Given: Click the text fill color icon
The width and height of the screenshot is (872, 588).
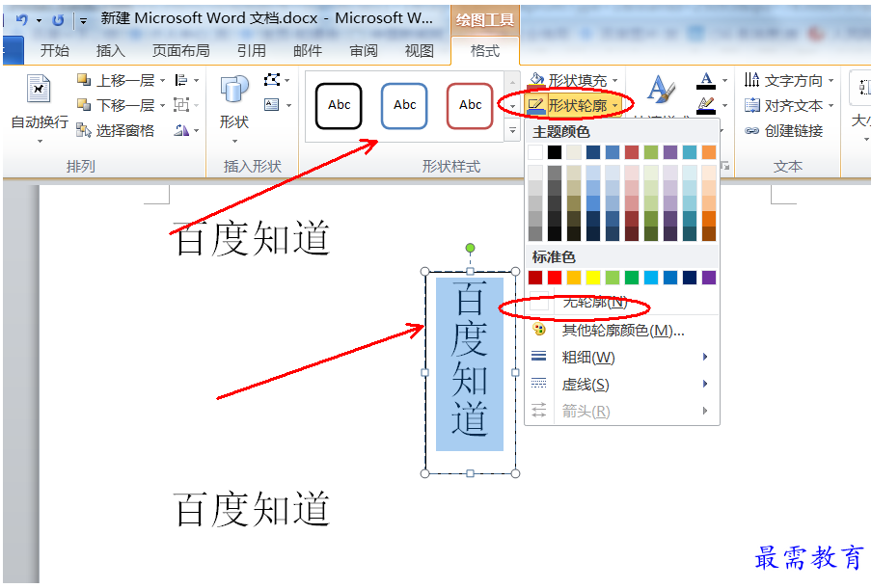Looking at the screenshot, I should tap(706, 81).
